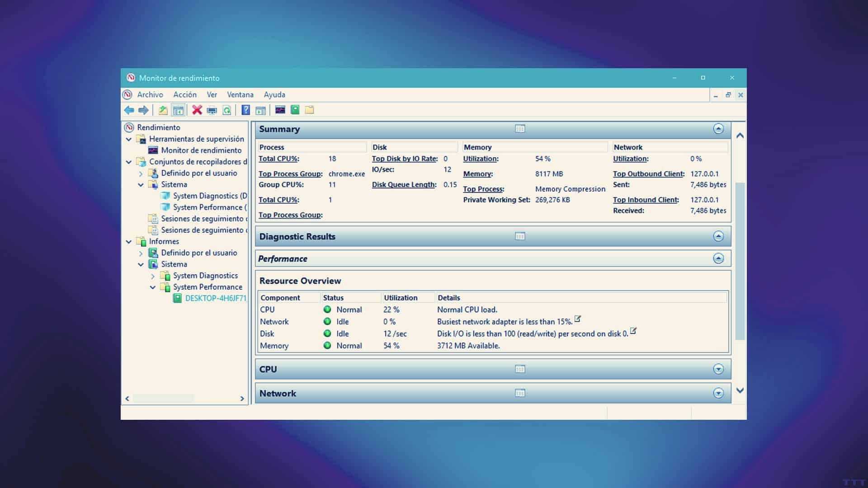Open the Ventana menu
Screen dimensions: 868x488
pyautogui.click(x=240, y=94)
